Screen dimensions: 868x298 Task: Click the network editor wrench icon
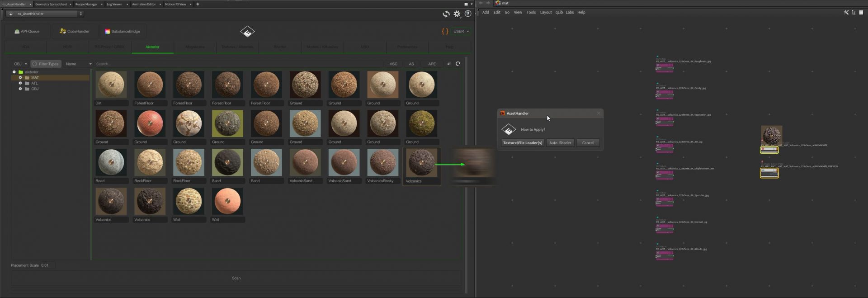846,13
